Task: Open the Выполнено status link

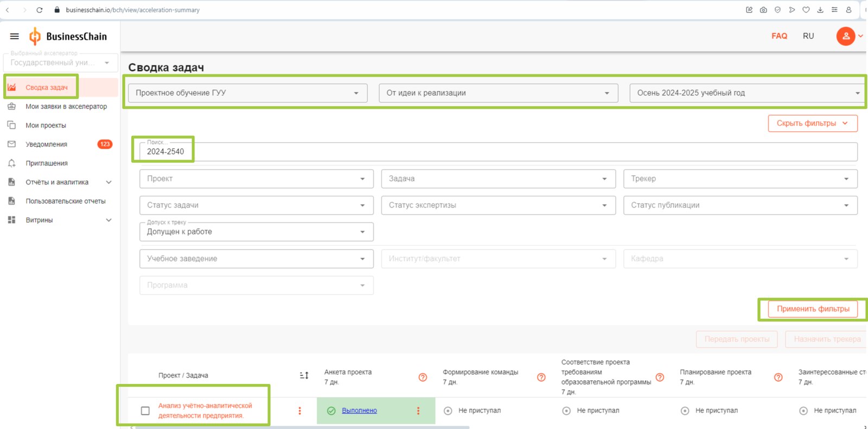Action: (359, 411)
